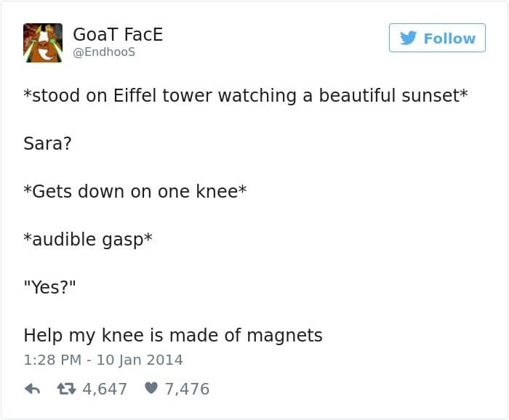Open the GoaT FacE profile avatar
The width and height of the screenshot is (509, 420).
click(x=42, y=41)
